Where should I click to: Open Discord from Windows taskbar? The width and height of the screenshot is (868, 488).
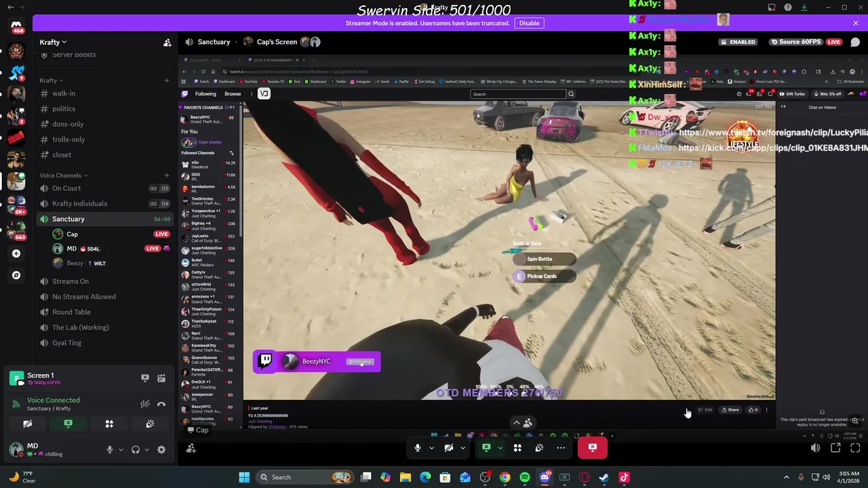[x=545, y=477]
